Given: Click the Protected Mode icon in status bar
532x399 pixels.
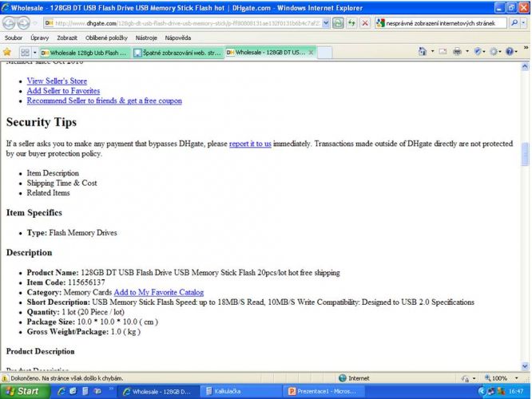Looking at the screenshot, I should 465,378.
